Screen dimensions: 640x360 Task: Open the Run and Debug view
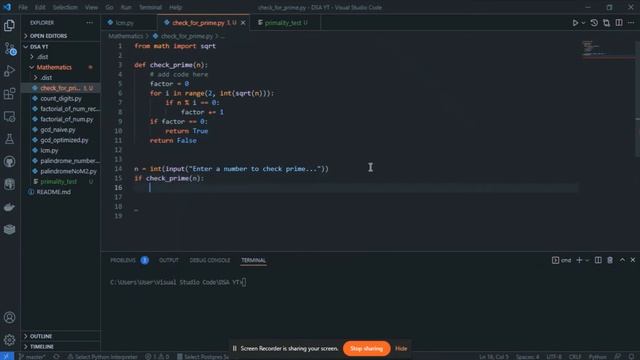coord(9,71)
